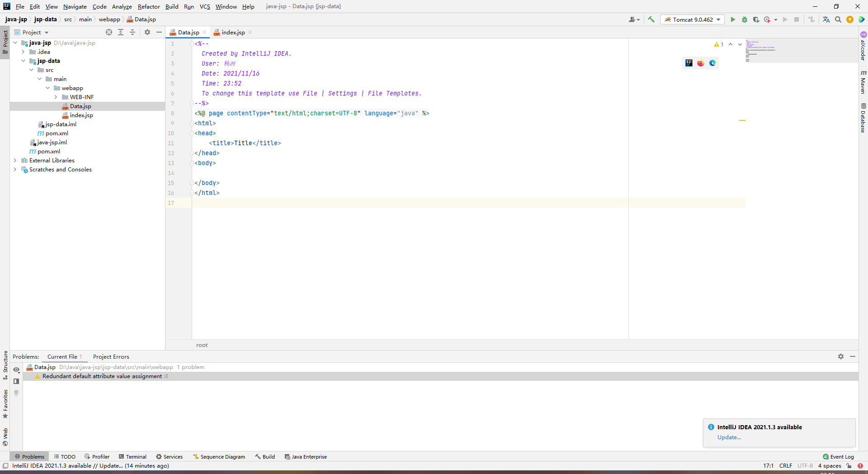
Task: Switch to Project Errors tab
Action: [111, 357]
